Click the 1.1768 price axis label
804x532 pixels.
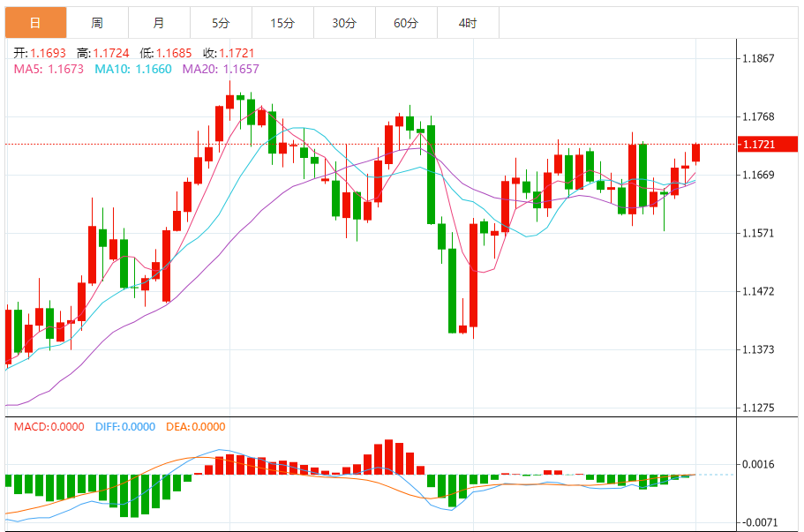click(x=758, y=116)
